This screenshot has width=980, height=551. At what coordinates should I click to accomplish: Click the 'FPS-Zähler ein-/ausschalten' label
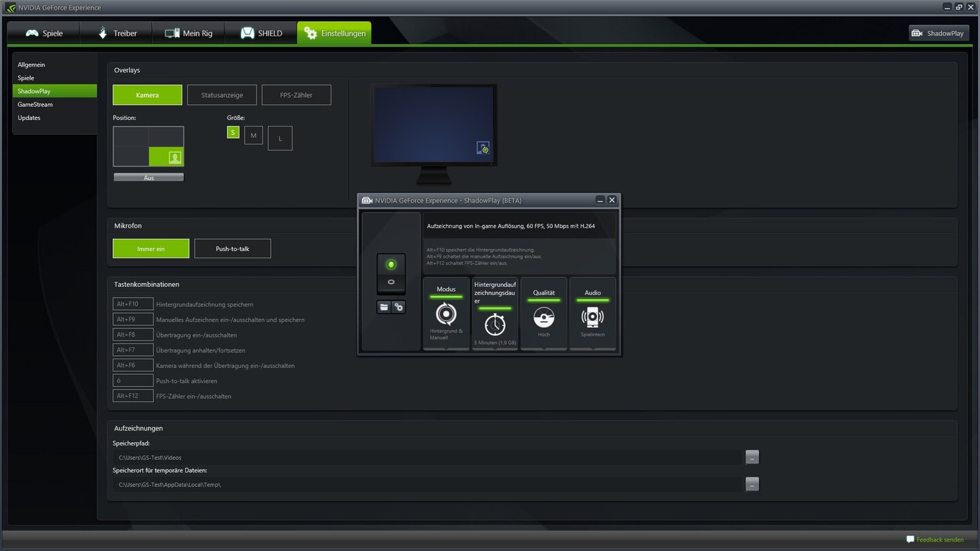click(x=193, y=396)
